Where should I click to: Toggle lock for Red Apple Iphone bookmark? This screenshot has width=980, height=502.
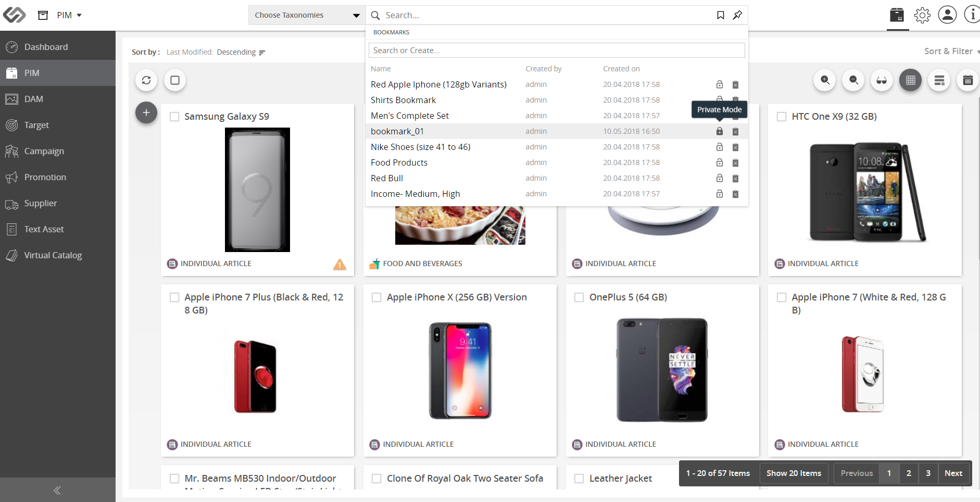pos(720,84)
